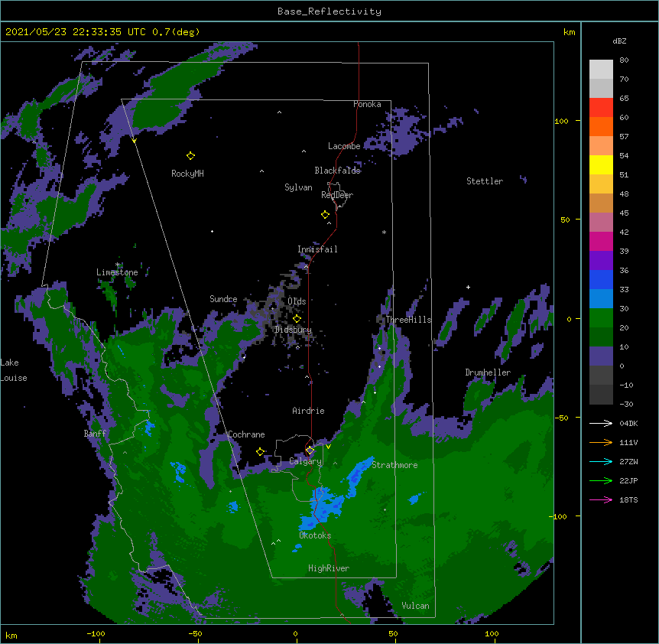The image size is (659, 644).
Task: Click the Didsbury label
Action: (294, 330)
